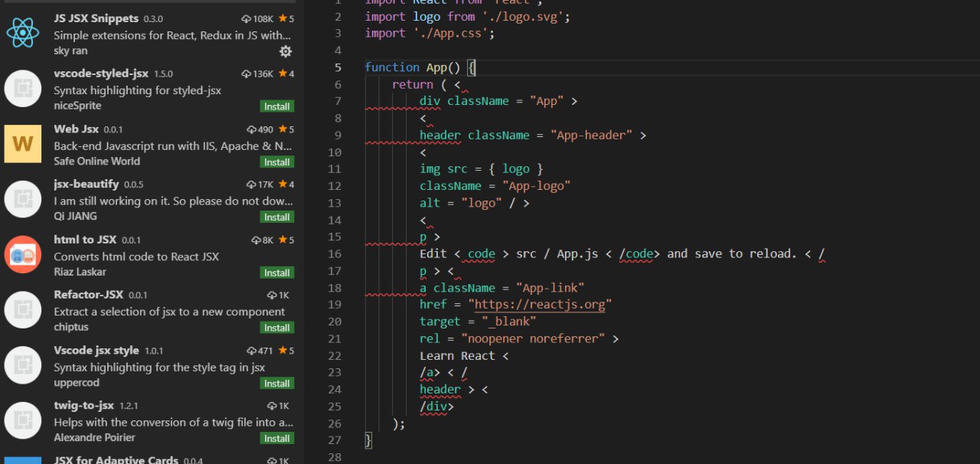Click line number 5 in gutter

click(x=338, y=67)
